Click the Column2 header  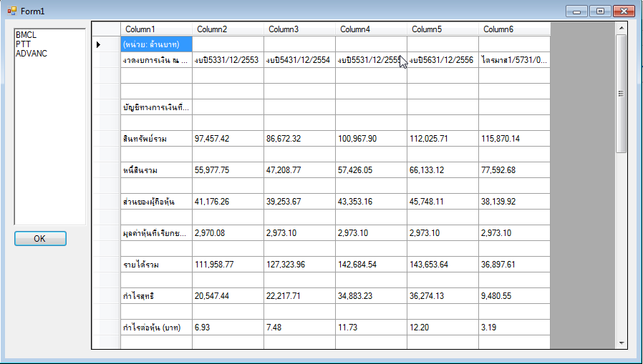[x=228, y=29]
